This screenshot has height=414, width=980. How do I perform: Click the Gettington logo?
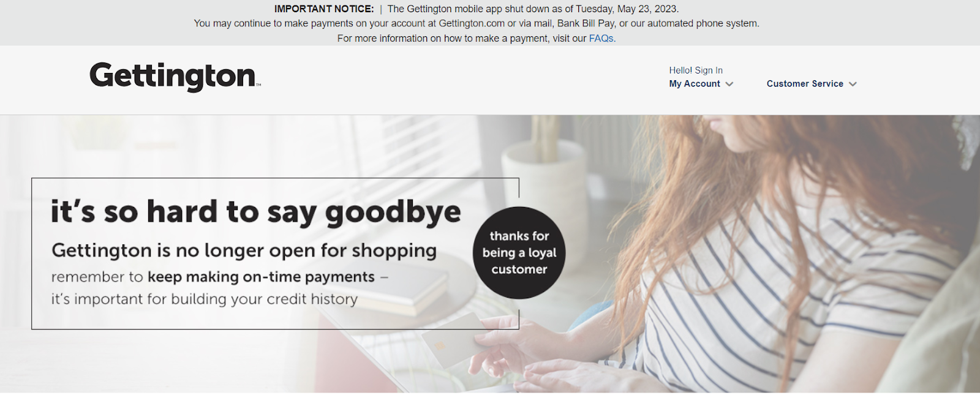click(175, 77)
